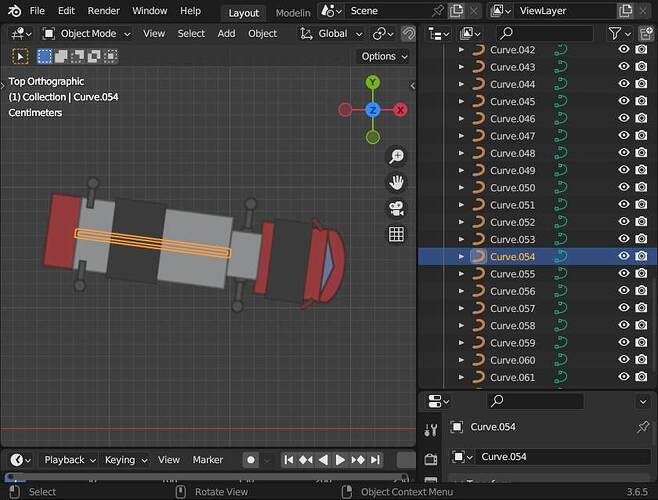Screen dimensions: 658x500
Task: Open the Options dropdown
Action: [384, 56]
